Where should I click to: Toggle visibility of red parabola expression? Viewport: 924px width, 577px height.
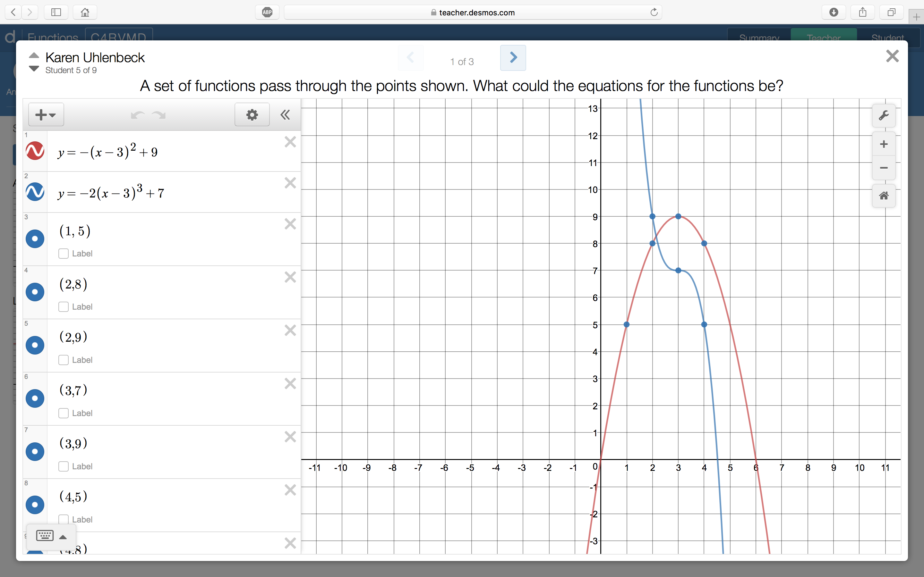pos(35,151)
